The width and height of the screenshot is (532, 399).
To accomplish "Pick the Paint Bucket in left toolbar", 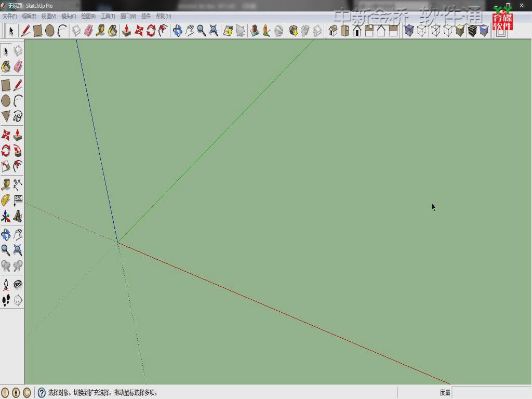I will [6, 66].
